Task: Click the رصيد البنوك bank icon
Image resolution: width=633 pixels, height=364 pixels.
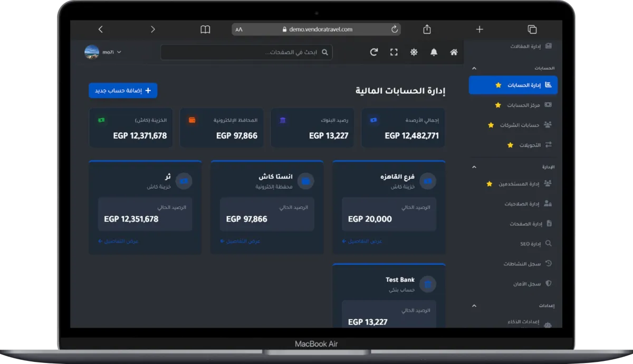Action: pyautogui.click(x=283, y=120)
